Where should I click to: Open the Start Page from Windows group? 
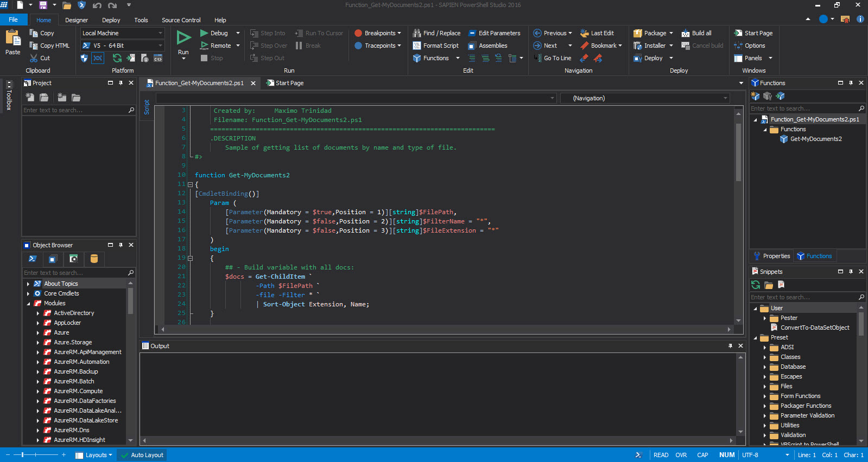click(753, 33)
